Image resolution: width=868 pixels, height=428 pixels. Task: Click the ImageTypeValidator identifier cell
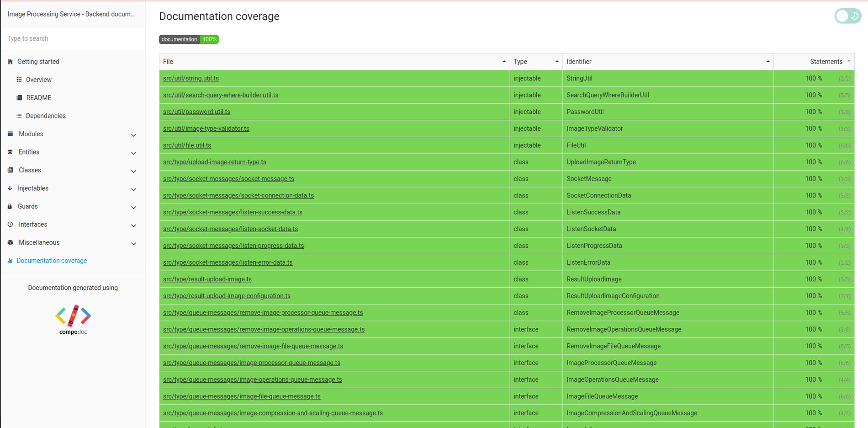click(x=668, y=128)
